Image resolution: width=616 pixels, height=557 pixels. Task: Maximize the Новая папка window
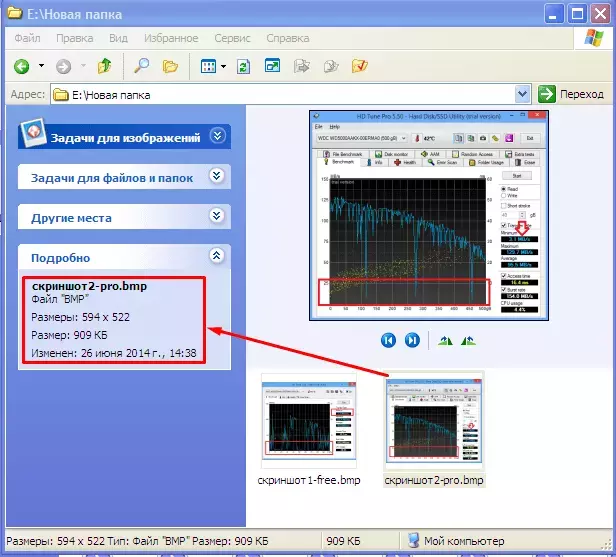(x=577, y=14)
